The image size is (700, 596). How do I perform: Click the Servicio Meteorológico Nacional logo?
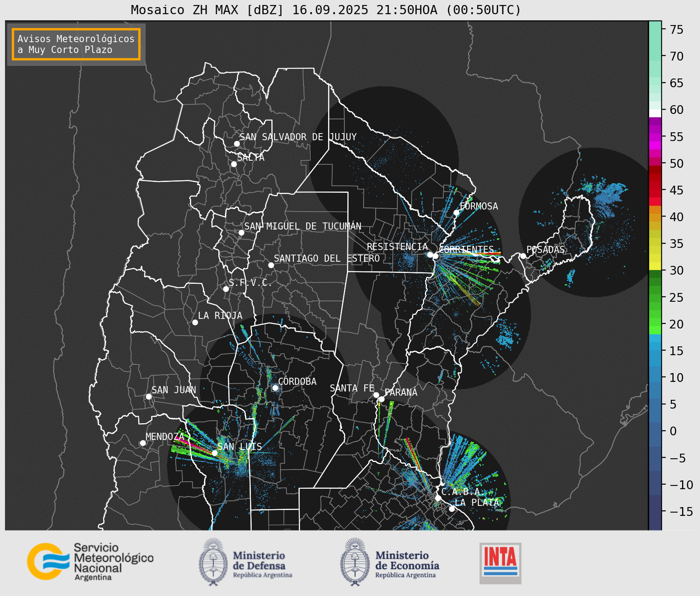point(91,561)
